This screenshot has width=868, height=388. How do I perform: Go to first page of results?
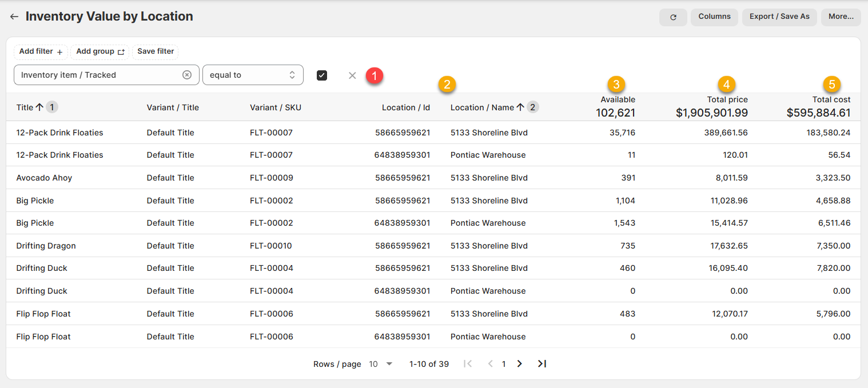(x=468, y=364)
